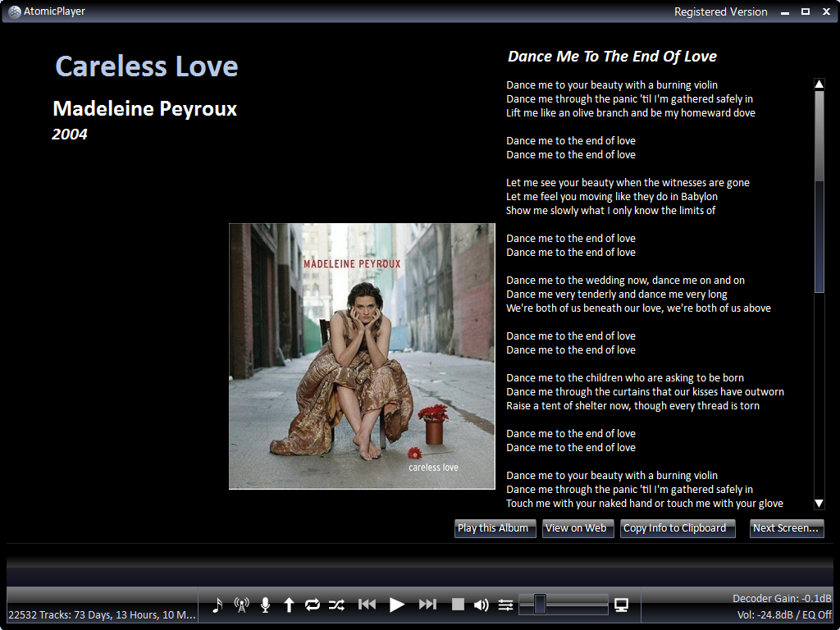
Task: Skip to the previous track
Action: point(367,605)
